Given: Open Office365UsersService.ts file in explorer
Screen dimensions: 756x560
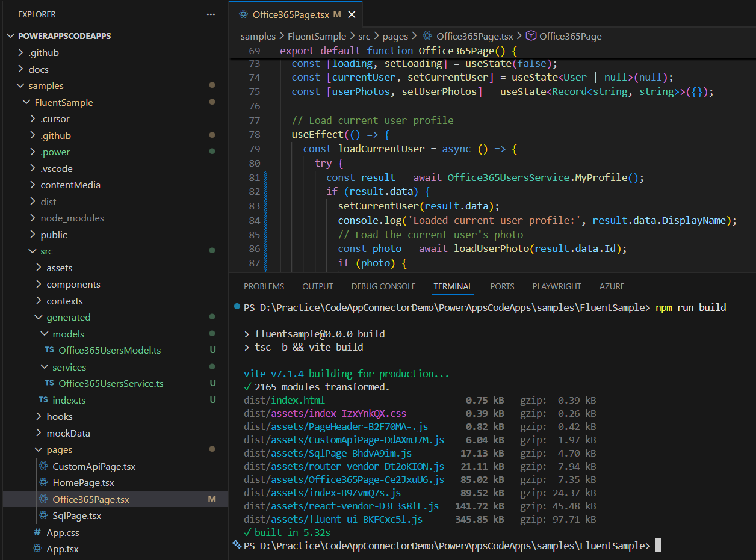Looking at the screenshot, I should coord(111,383).
